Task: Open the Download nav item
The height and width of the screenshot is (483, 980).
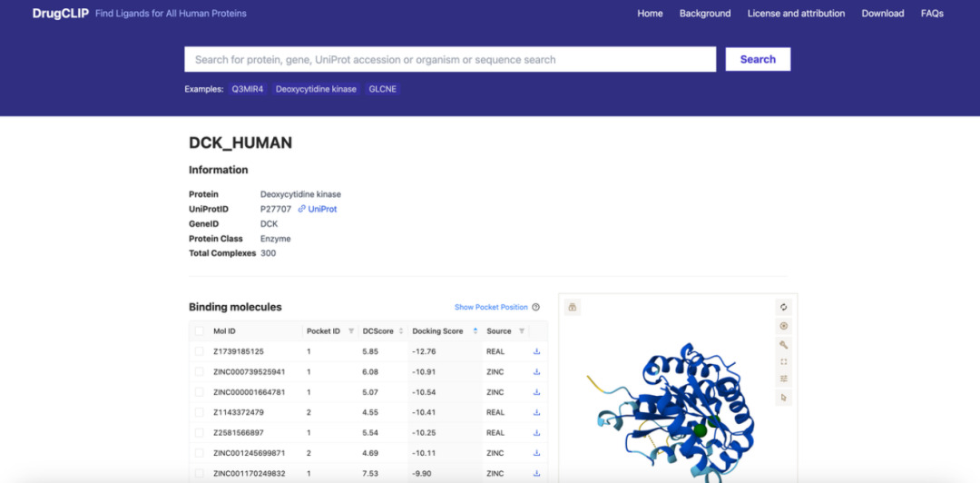Action: click(x=883, y=13)
